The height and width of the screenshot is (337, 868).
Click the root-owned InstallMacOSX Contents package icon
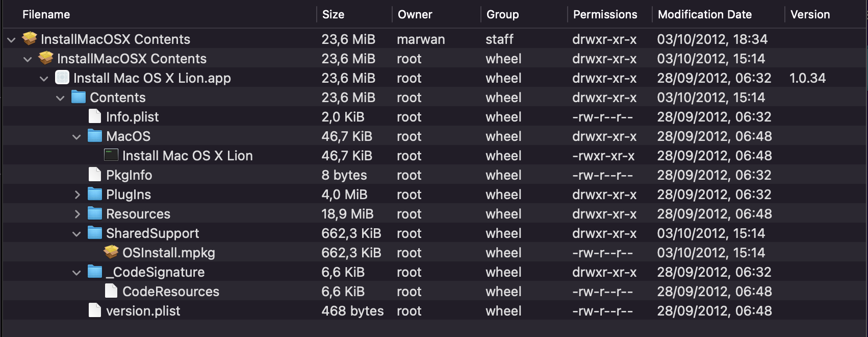click(x=46, y=58)
